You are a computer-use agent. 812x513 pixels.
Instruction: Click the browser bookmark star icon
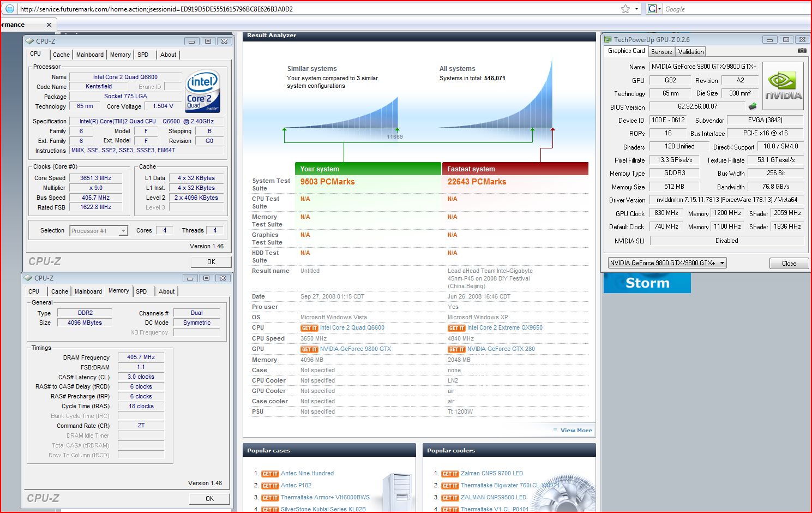pyautogui.click(x=625, y=9)
